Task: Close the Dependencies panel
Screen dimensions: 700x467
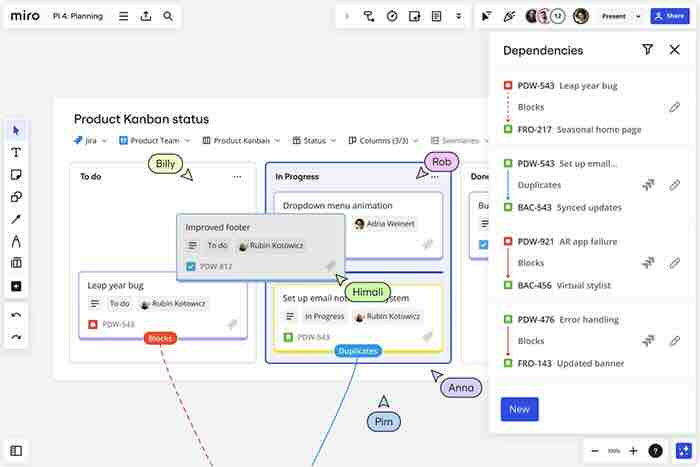Action: tap(675, 50)
